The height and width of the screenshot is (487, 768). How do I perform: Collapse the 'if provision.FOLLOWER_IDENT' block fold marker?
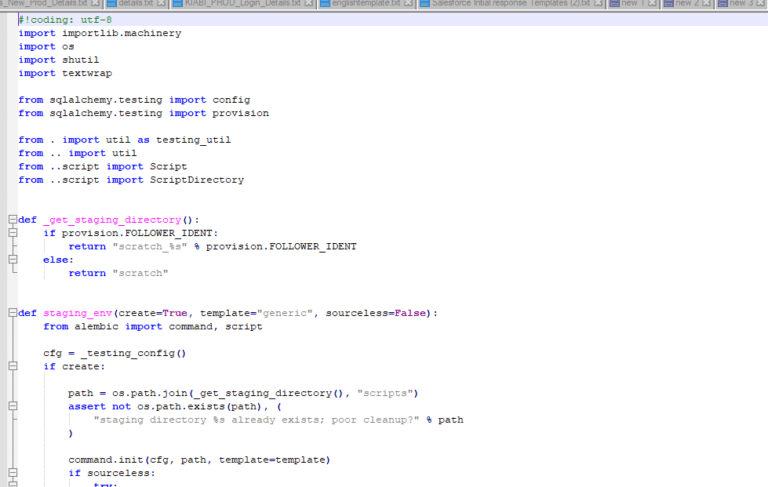[13, 233]
